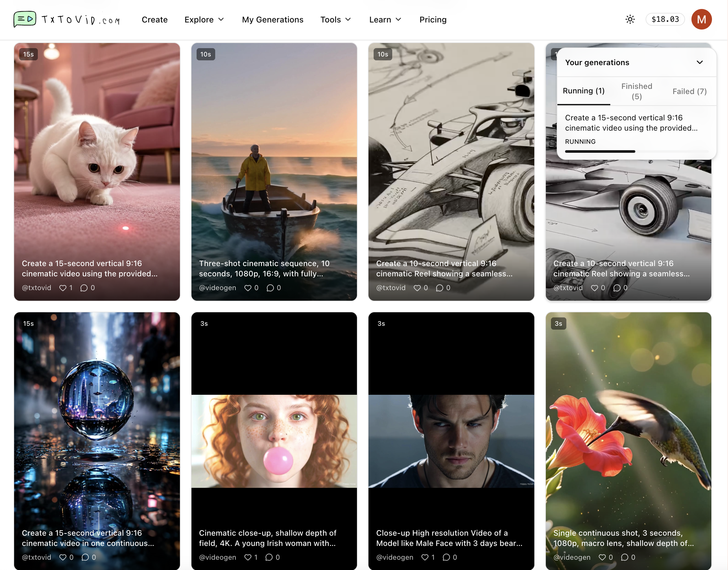Open comments on male face close-up video

click(x=446, y=557)
